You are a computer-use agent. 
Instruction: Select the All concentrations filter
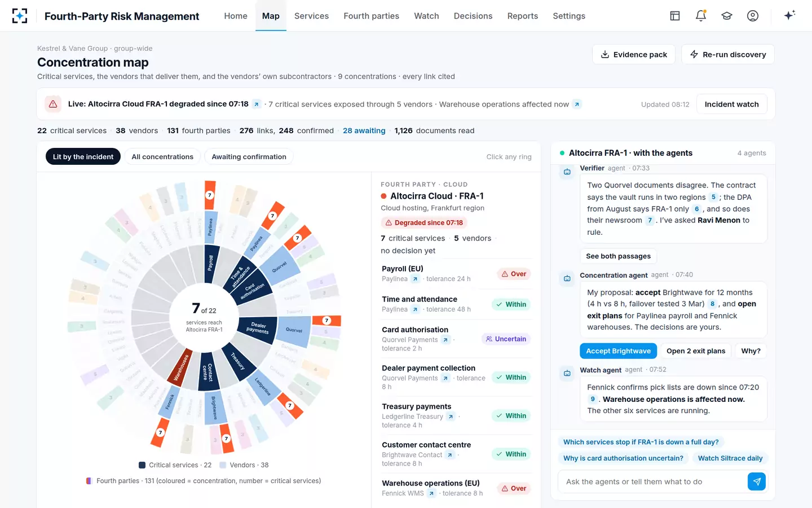pyautogui.click(x=162, y=157)
